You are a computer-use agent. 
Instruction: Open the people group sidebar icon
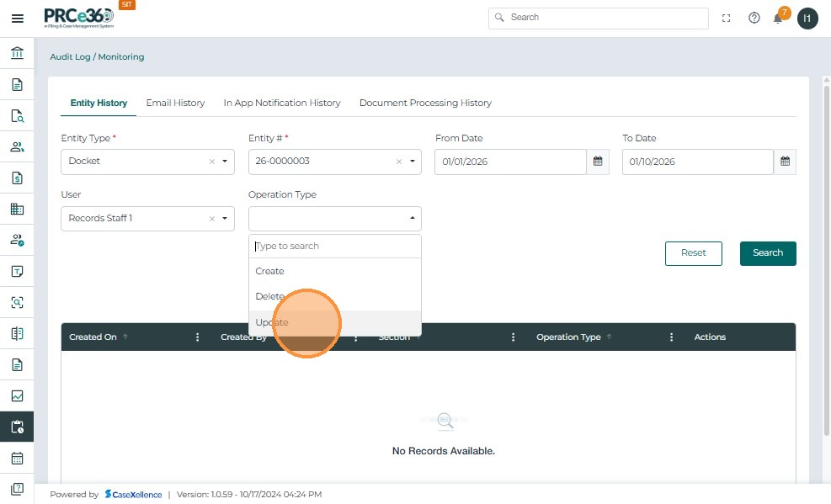[17, 146]
